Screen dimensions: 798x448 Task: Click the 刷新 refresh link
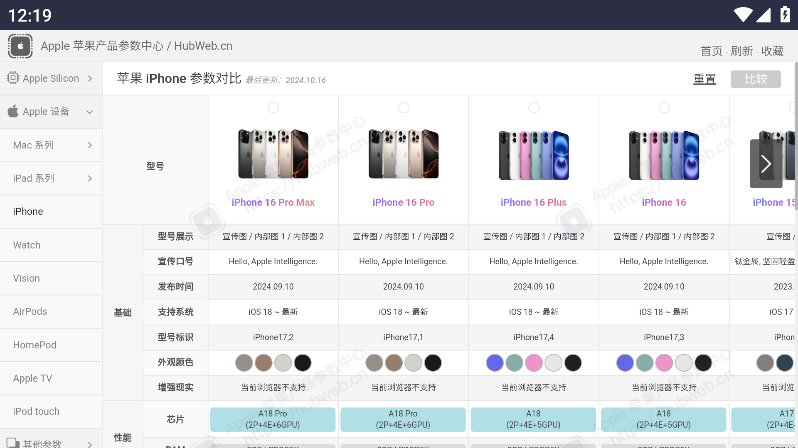[742, 51]
